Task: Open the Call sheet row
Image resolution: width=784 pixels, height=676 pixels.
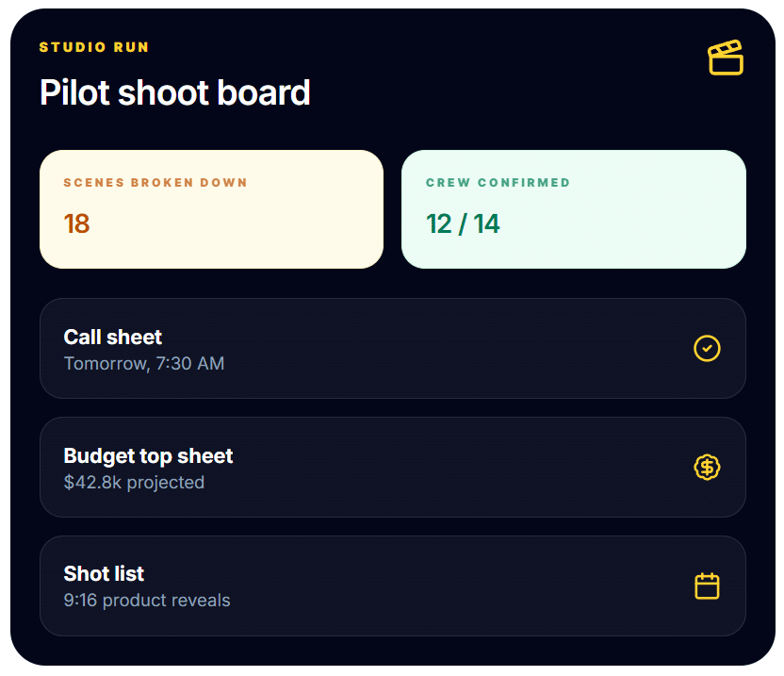Action: [x=393, y=348]
